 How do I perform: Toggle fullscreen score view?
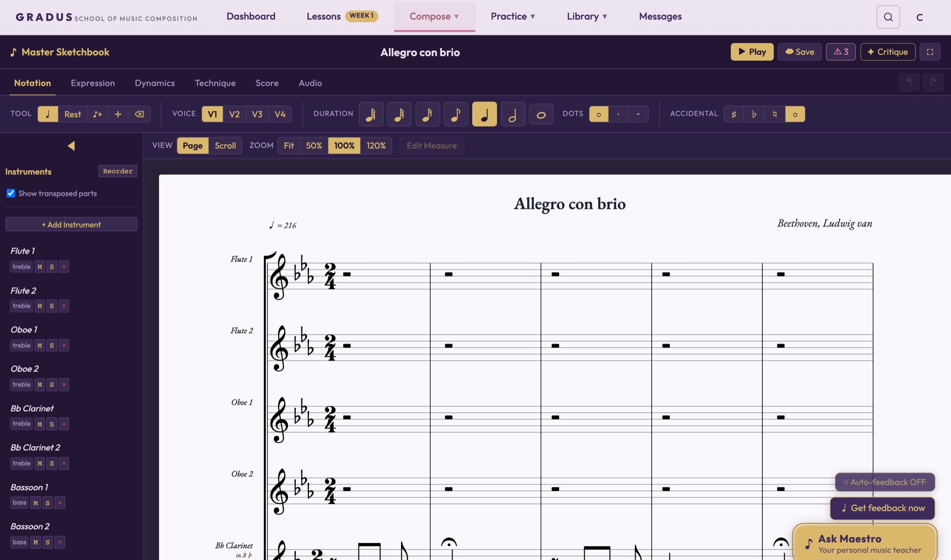coord(930,52)
